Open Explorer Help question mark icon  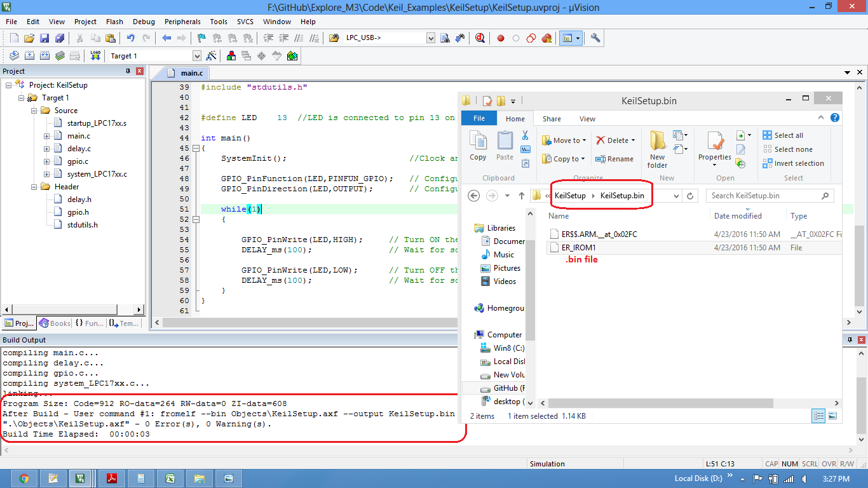point(835,118)
